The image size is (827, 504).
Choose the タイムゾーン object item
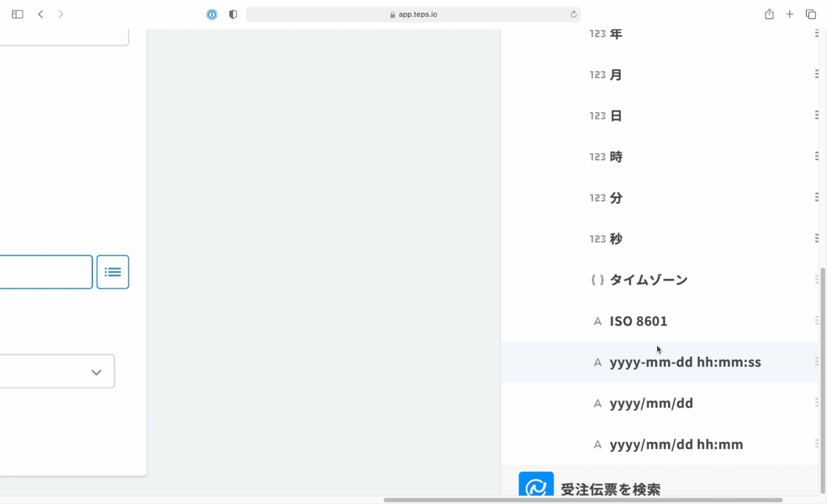click(x=648, y=280)
